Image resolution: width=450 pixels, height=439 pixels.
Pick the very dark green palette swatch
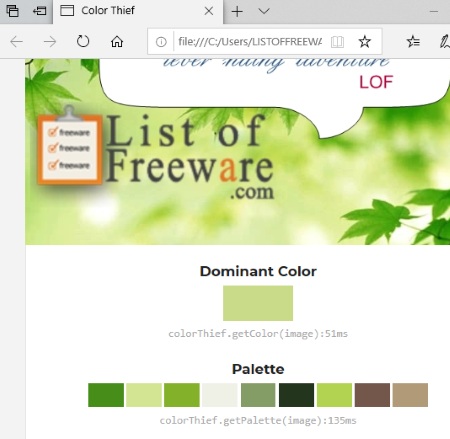point(296,395)
